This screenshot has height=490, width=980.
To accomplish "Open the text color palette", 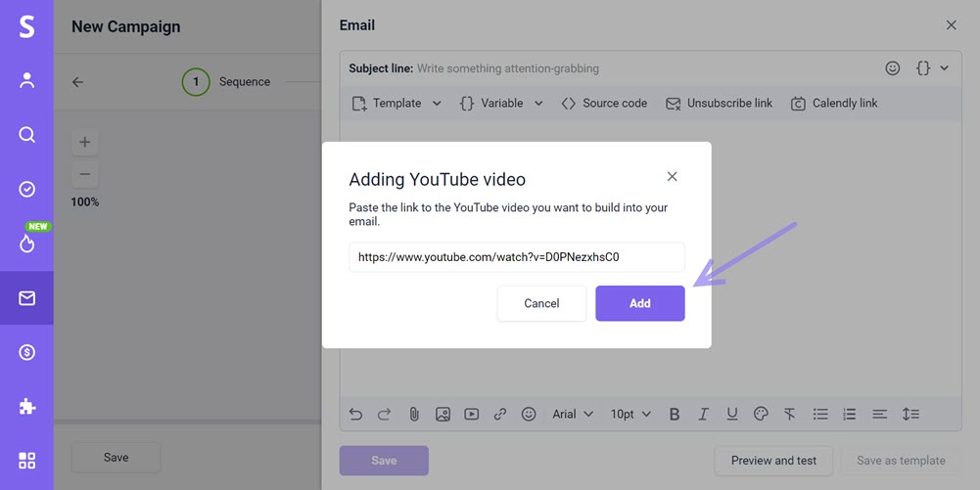I will click(x=761, y=414).
